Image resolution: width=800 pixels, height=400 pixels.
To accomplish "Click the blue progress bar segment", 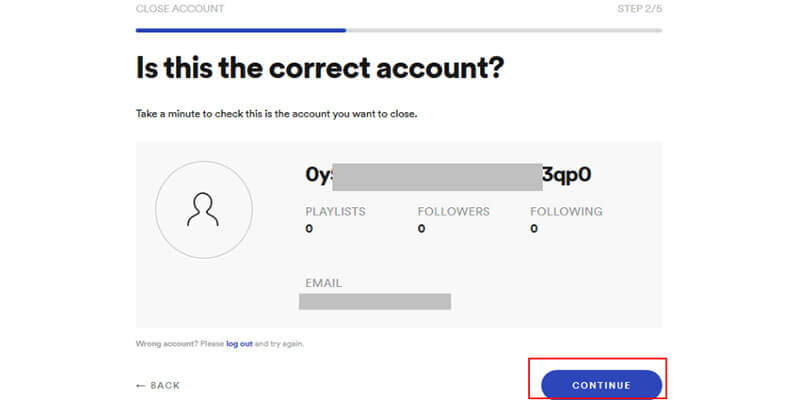I will (x=241, y=30).
